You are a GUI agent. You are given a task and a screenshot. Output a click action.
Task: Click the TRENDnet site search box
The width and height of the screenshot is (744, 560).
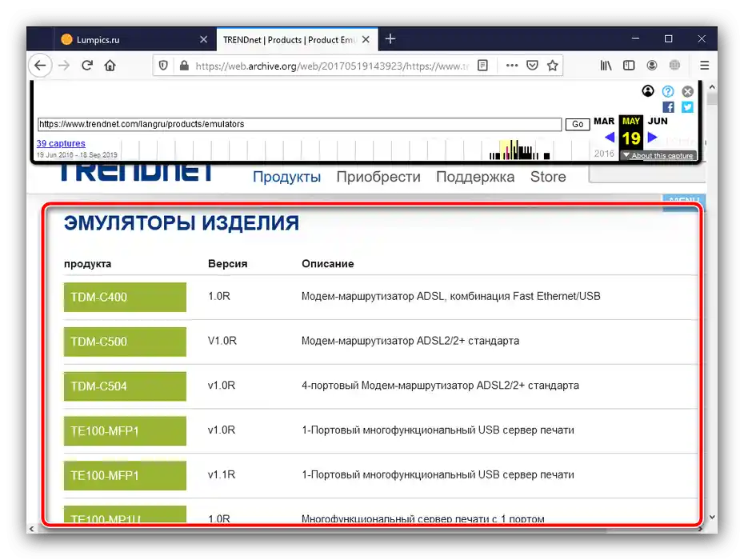click(x=647, y=172)
